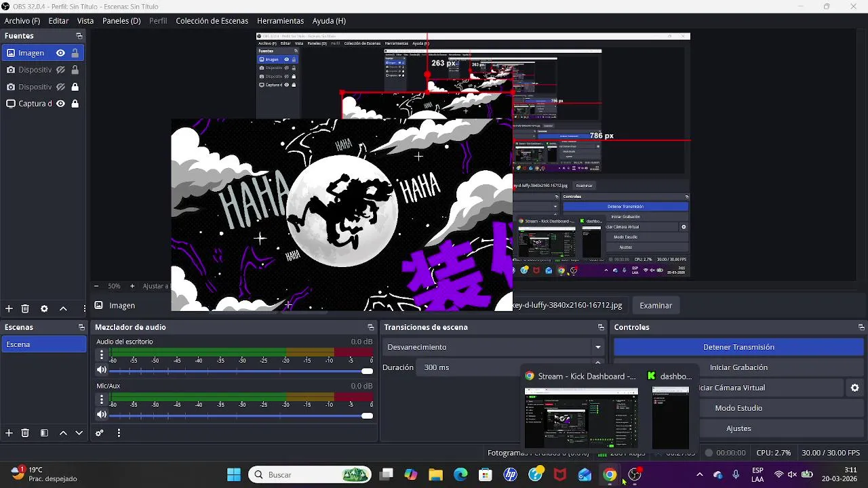Open audio mixer three-dot menu at bottom
This screenshot has height=488, width=868.
(119, 432)
